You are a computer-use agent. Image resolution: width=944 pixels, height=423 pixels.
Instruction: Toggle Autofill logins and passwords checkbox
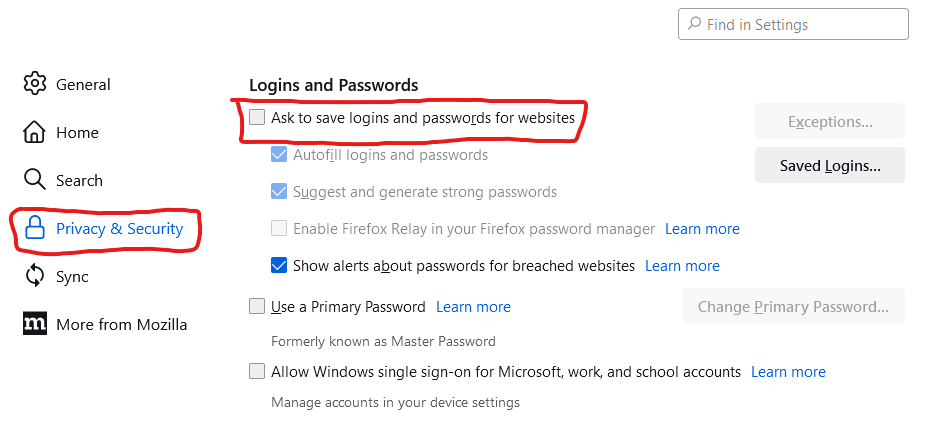[279, 155]
